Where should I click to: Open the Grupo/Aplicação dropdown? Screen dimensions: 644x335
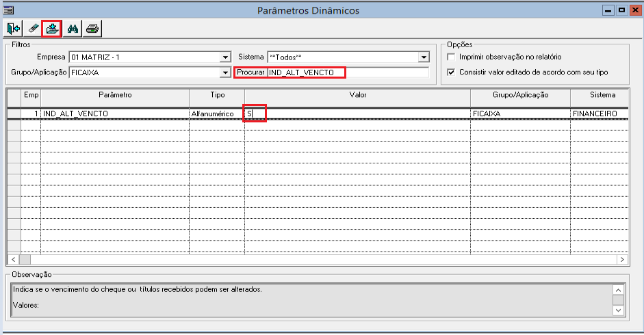click(x=225, y=72)
